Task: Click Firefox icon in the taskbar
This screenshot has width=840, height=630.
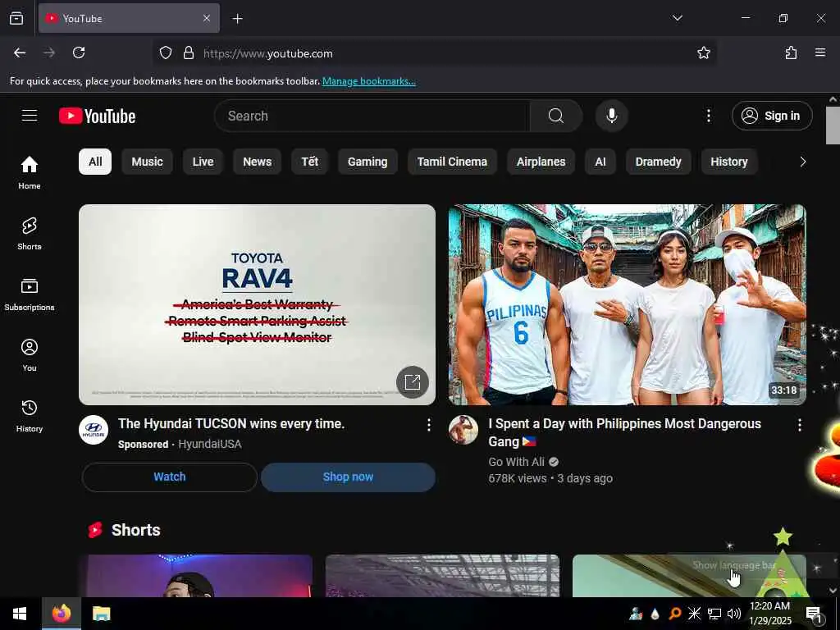Action: point(62,614)
